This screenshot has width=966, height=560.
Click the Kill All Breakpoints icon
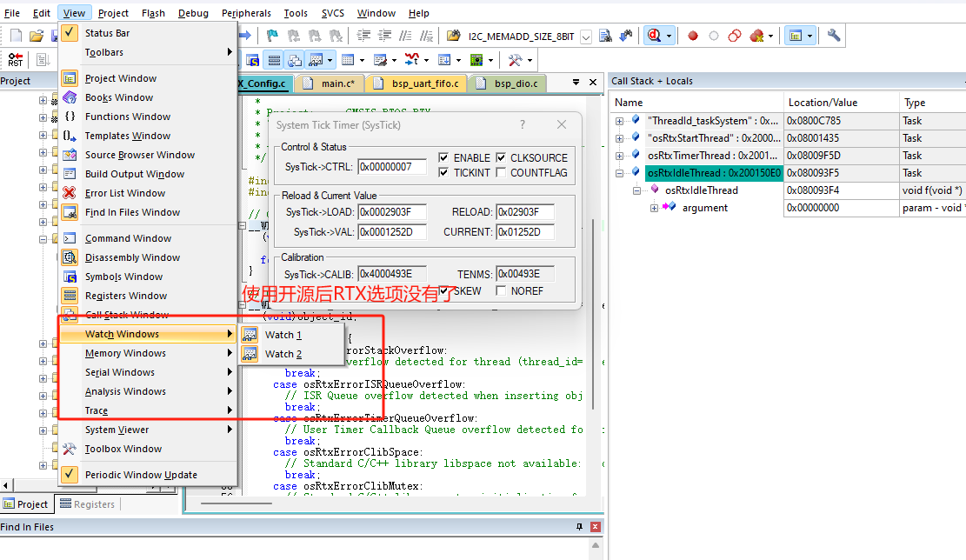pyautogui.click(x=756, y=37)
